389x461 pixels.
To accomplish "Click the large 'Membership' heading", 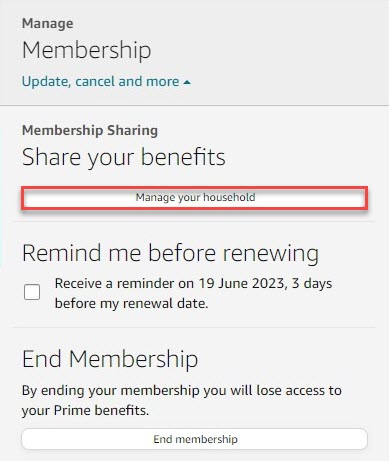I will 87,50.
